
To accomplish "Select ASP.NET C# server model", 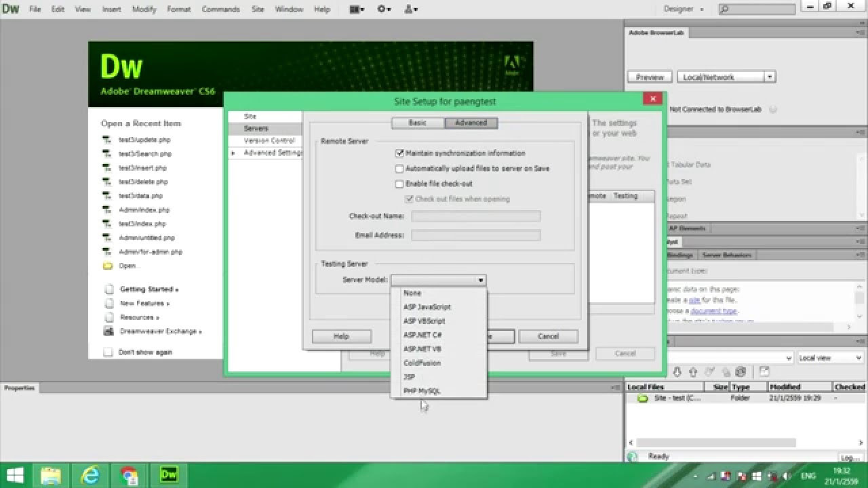I will (x=423, y=335).
